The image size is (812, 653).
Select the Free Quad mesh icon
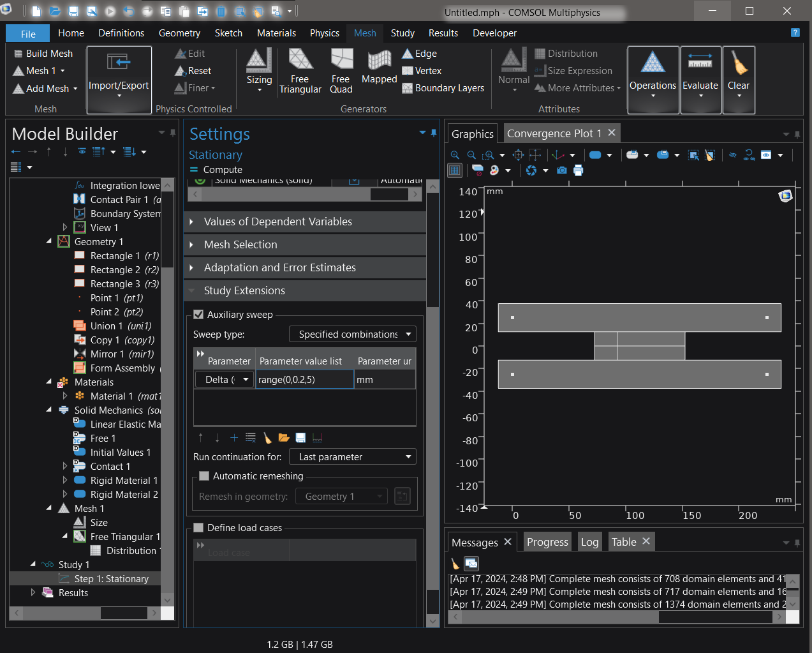pos(341,60)
